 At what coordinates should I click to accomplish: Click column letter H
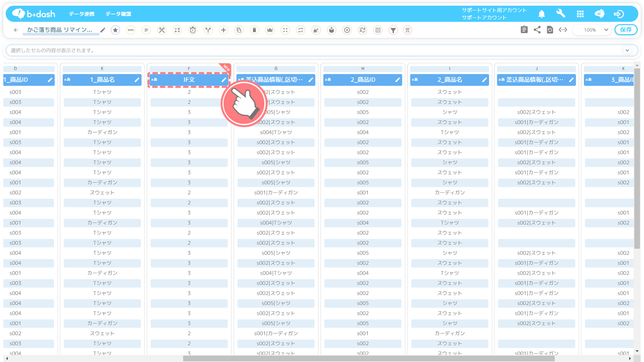pos(363,69)
